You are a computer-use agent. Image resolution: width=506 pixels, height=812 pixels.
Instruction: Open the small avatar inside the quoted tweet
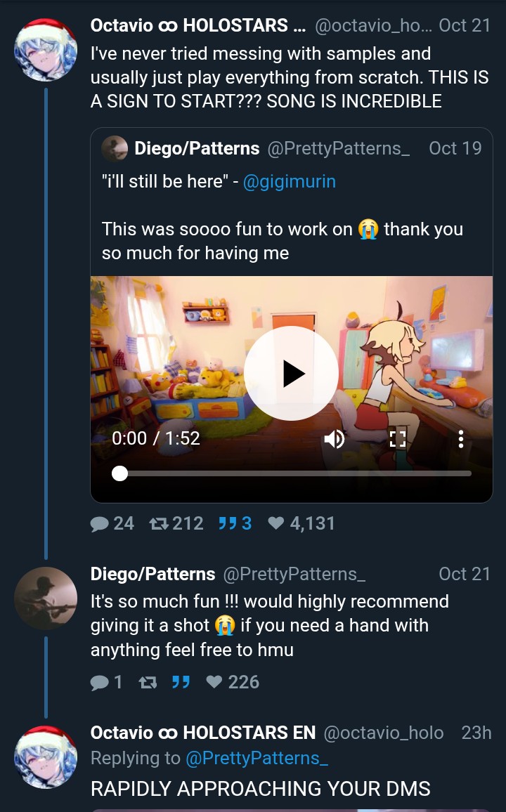pyautogui.click(x=115, y=149)
